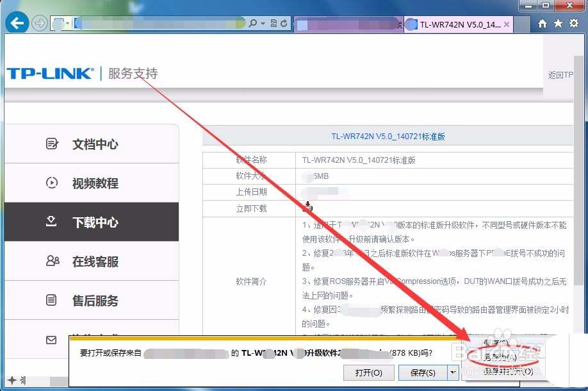Choose 另存为(A) from the save menu
Image resolution: width=588 pixels, height=391 pixels.
pos(500,357)
